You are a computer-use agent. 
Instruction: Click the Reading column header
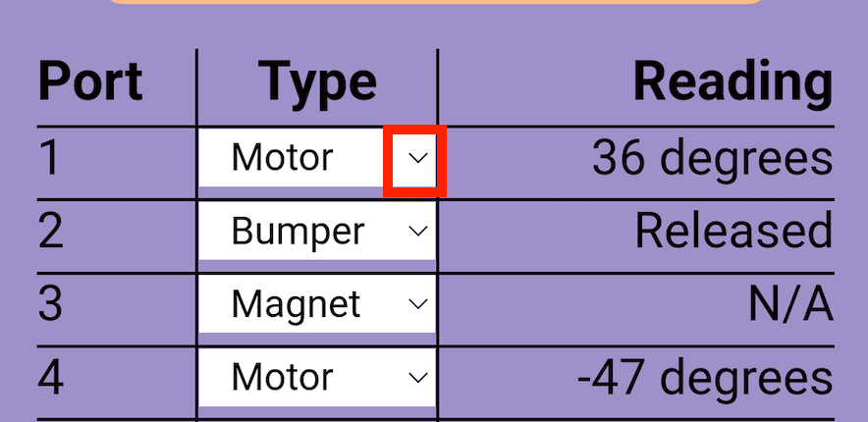pyautogui.click(x=732, y=82)
